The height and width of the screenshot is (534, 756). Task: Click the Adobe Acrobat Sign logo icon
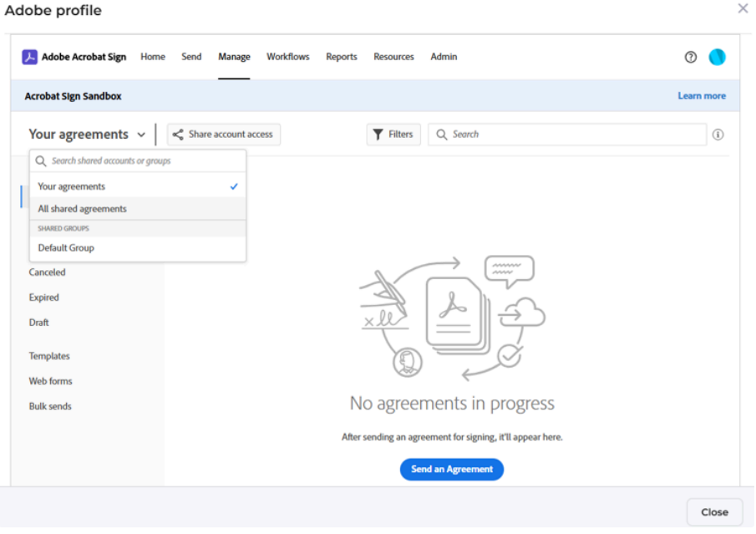point(29,57)
